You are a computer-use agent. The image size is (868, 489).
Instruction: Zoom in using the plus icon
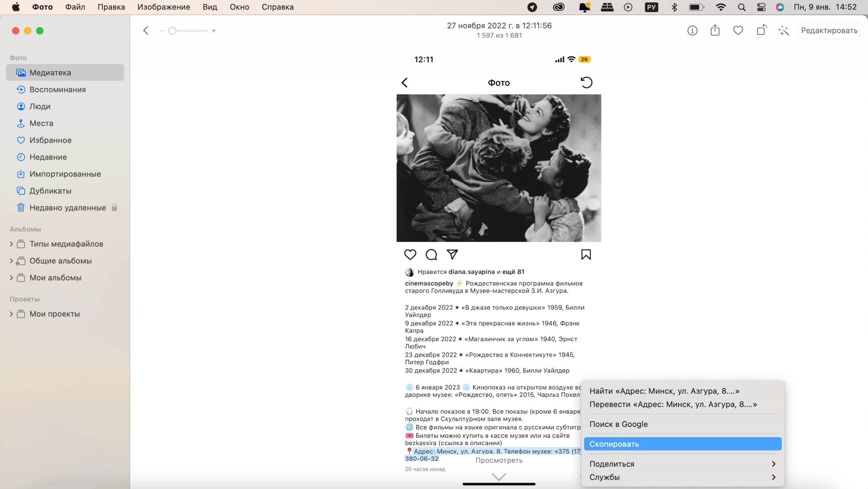(x=214, y=31)
